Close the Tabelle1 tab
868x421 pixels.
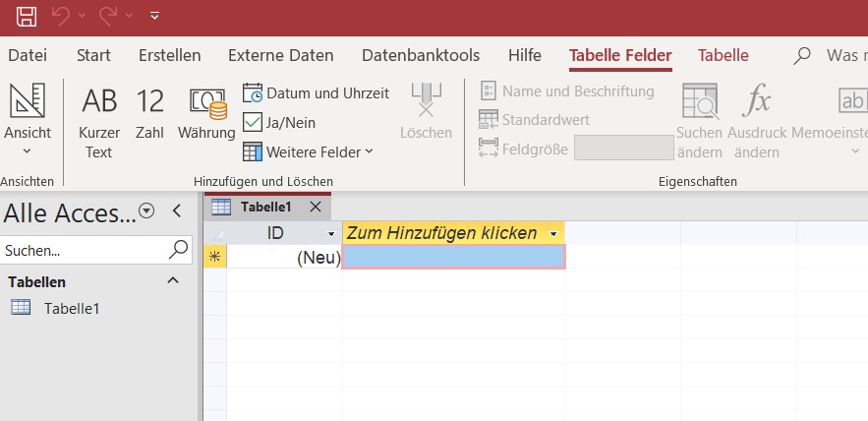(315, 208)
